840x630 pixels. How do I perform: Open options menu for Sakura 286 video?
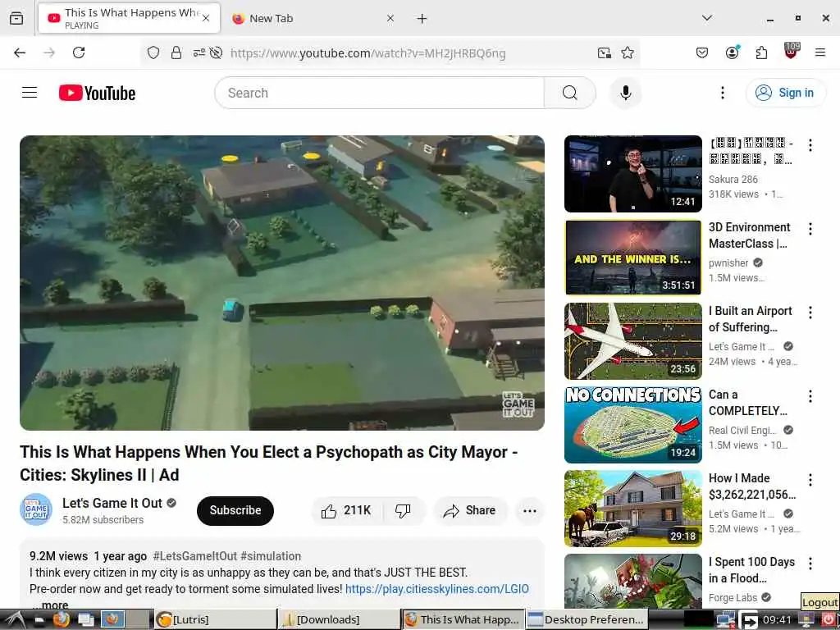pyautogui.click(x=810, y=145)
